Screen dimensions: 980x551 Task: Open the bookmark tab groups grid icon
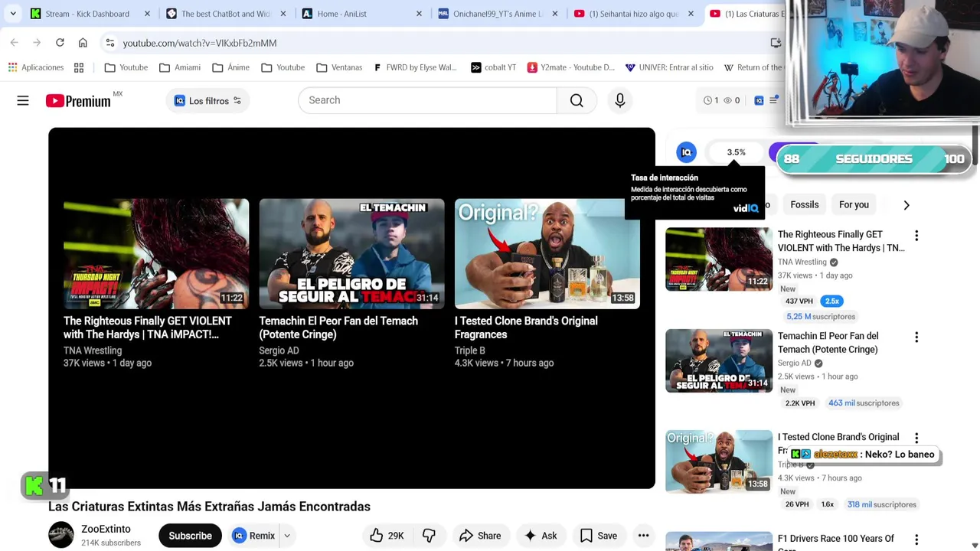coord(79,67)
